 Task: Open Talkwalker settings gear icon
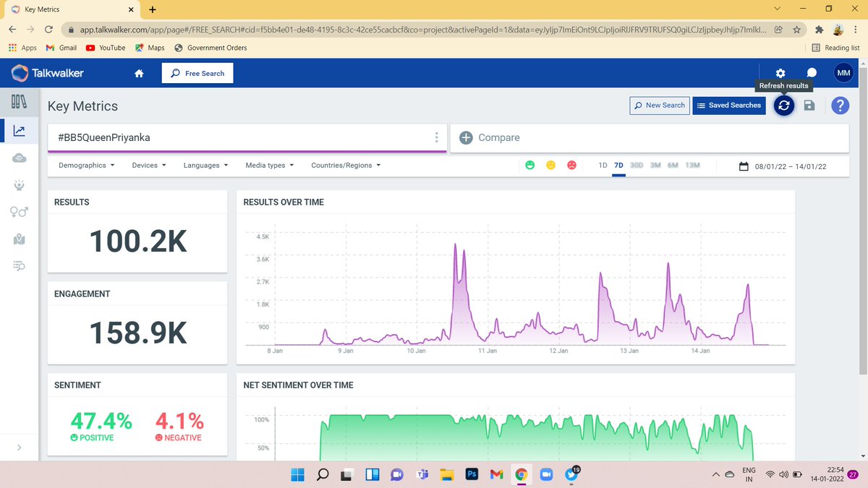point(780,73)
